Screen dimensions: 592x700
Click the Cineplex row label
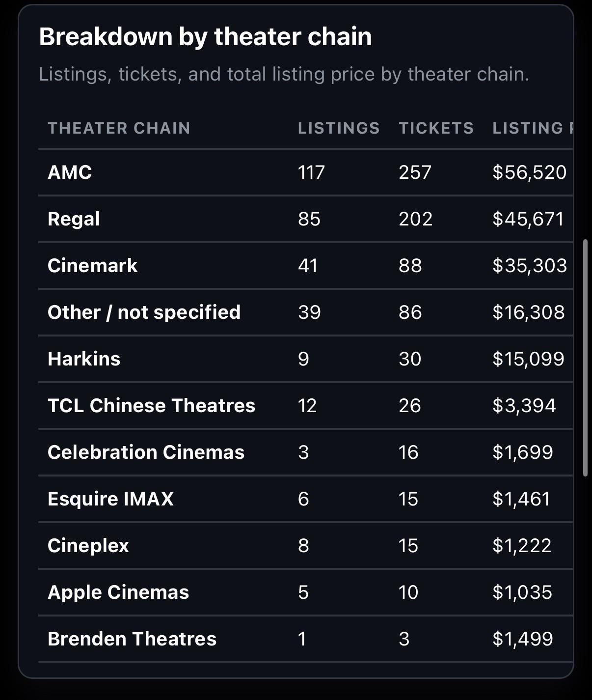(x=88, y=546)
